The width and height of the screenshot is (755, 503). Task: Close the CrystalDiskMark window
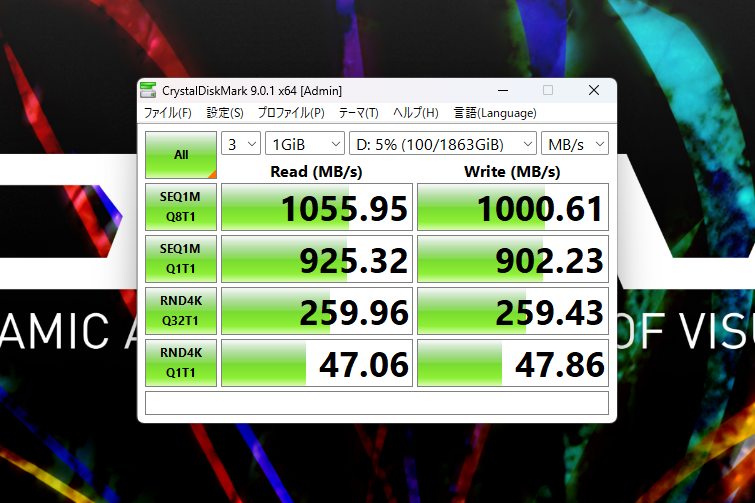point(594,90)
